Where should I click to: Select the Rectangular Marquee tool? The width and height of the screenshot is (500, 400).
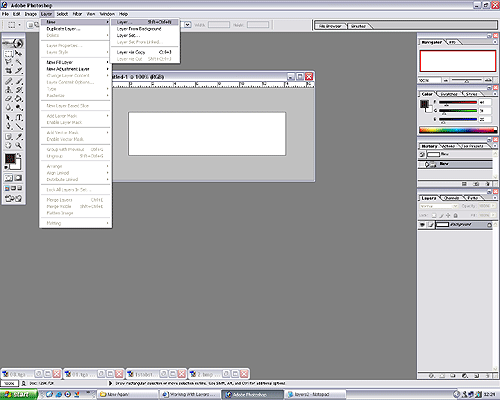[x=8, y=53]
